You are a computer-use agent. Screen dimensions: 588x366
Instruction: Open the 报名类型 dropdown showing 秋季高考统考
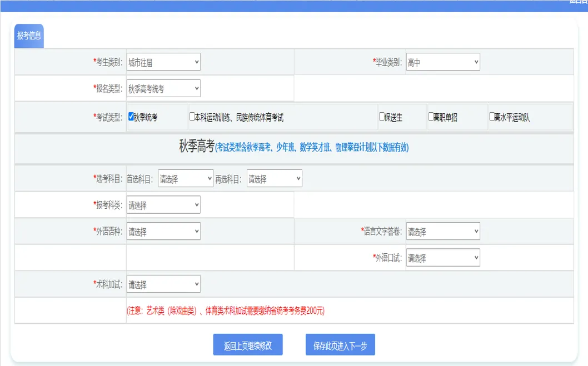[x=163, y=88]
